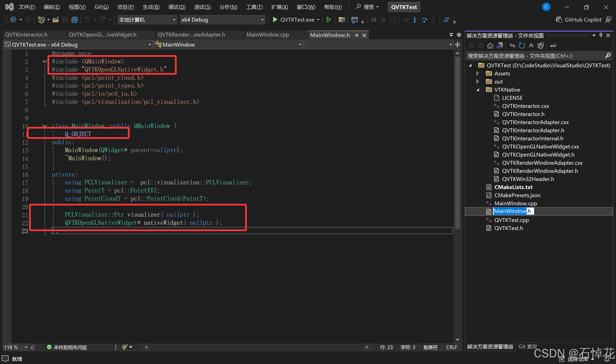Click the Save All icon in the toolbar

tap(74, 20)
